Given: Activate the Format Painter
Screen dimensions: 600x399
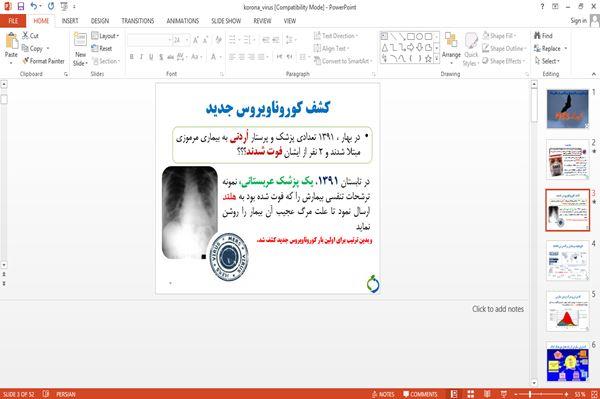Looking at the screenshot, I should tap(43, 61).
